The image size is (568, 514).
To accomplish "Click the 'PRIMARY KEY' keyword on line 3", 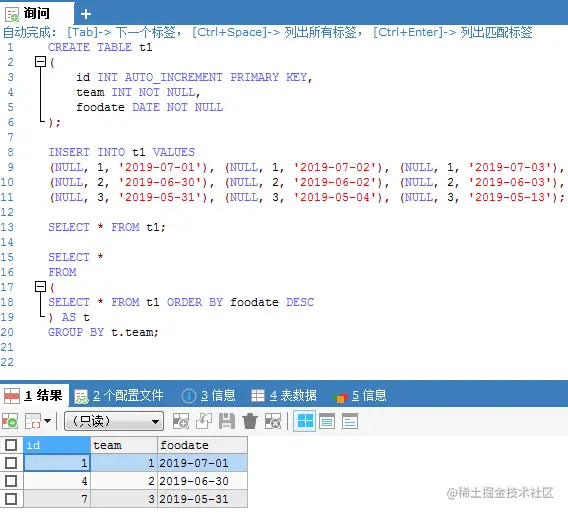I will [x=269, y=77].
